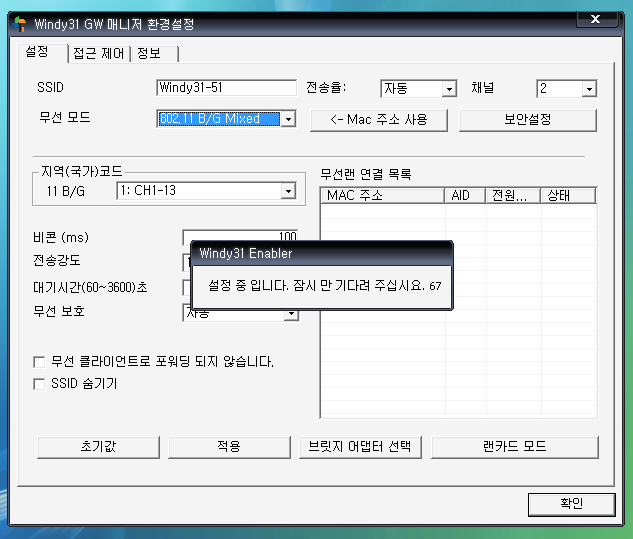633x539 pixels.
Task: Click the 설정 중 입니다 progress message
Action: click(325, 286)
